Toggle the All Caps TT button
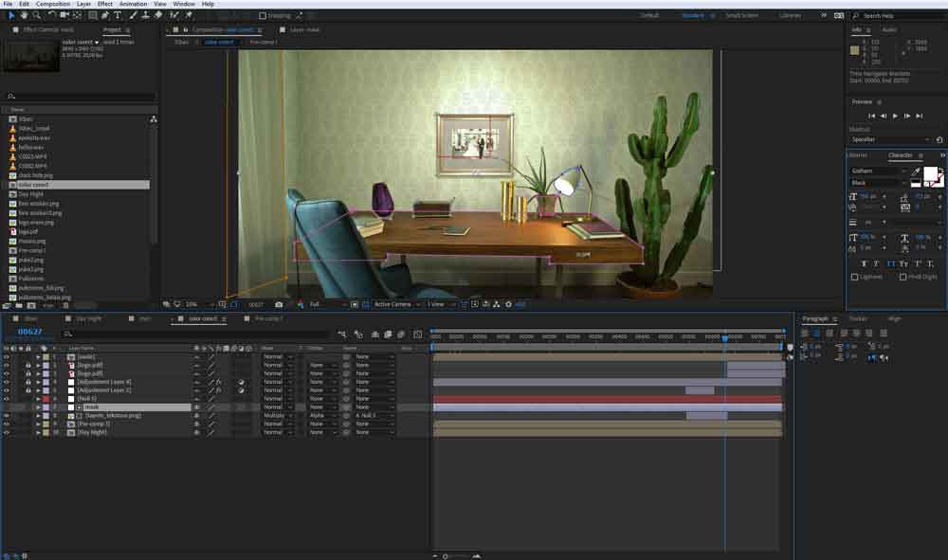 (890, 264)
